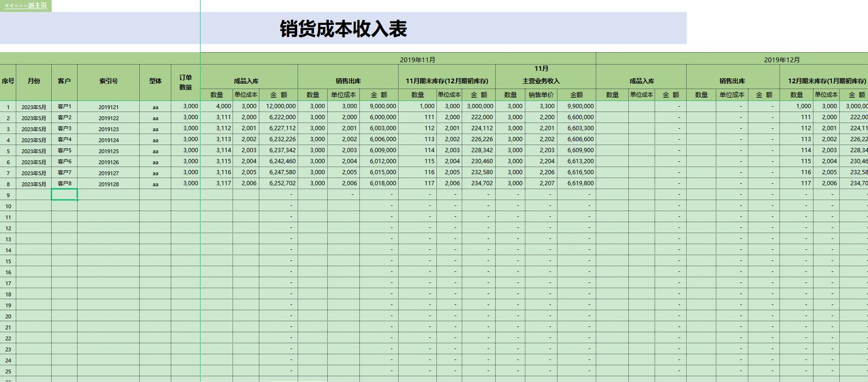Select the cell 客户6
The image size is (868, 382).
click(x=64, y=161)
